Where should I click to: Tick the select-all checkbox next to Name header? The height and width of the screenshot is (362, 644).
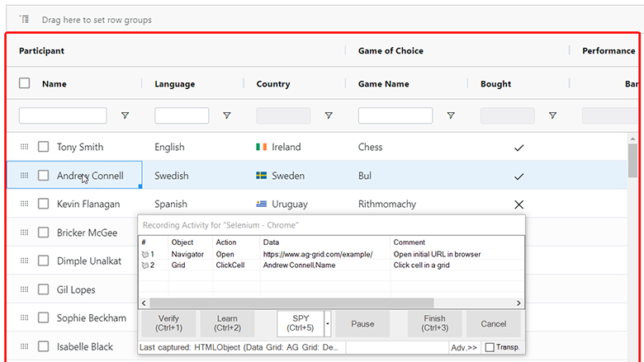[x=24, y=83]
